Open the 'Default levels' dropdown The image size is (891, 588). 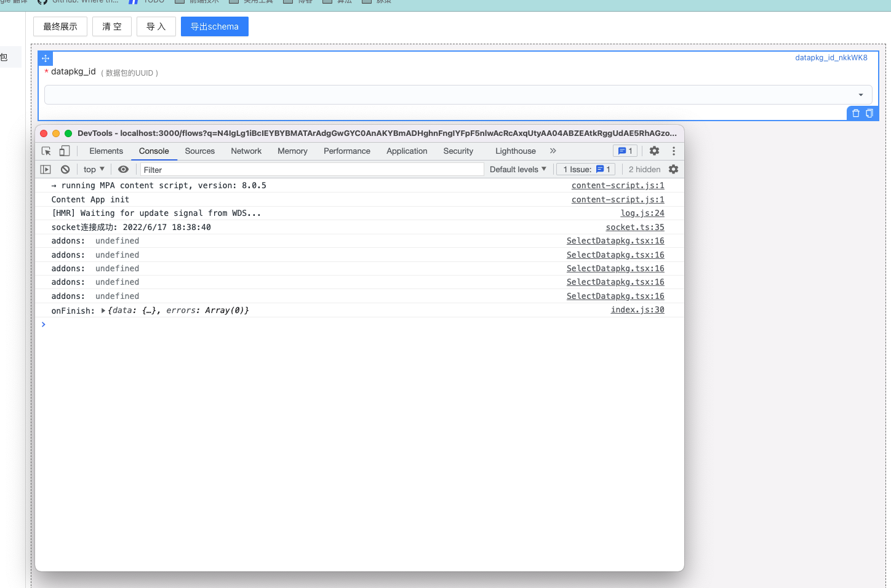517,169
